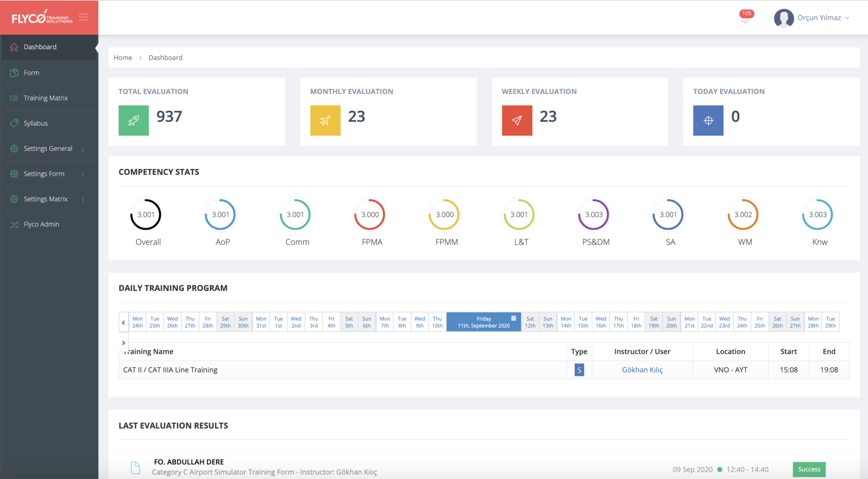This screenshot has width=868, height=479.
Task: Click the green Success button
Action: click(x=809, y=469)
